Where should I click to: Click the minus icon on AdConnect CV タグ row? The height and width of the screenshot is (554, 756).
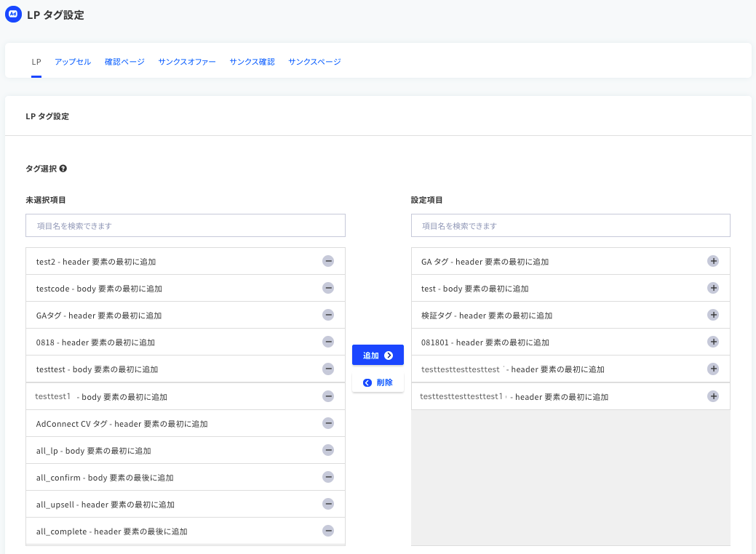tap(328, 423)
